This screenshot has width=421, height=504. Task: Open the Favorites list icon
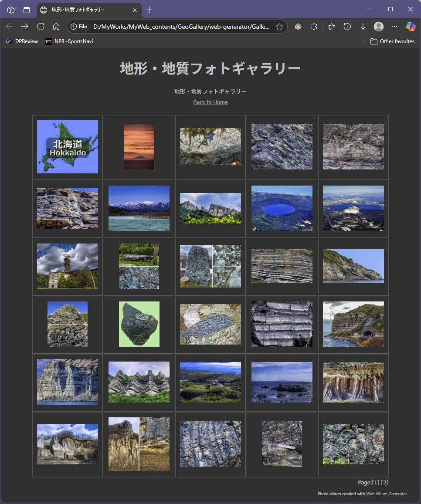click(x=332, y=27)
